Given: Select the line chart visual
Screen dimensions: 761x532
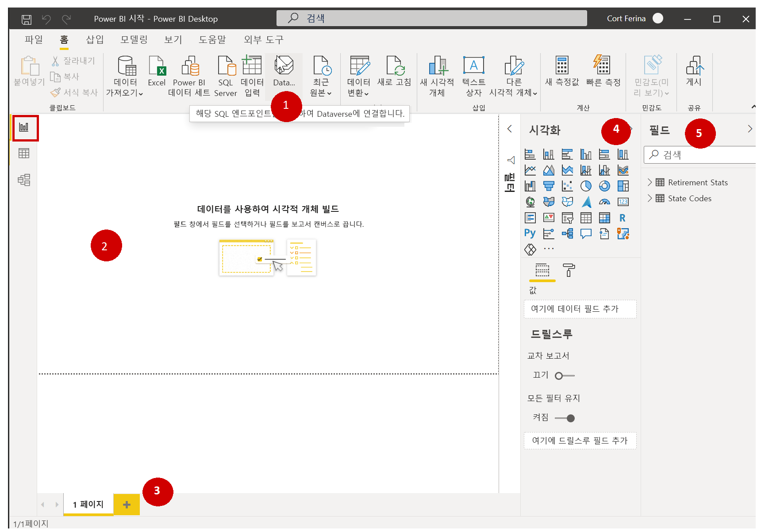Looking at the screenshot, I should 530,170.
